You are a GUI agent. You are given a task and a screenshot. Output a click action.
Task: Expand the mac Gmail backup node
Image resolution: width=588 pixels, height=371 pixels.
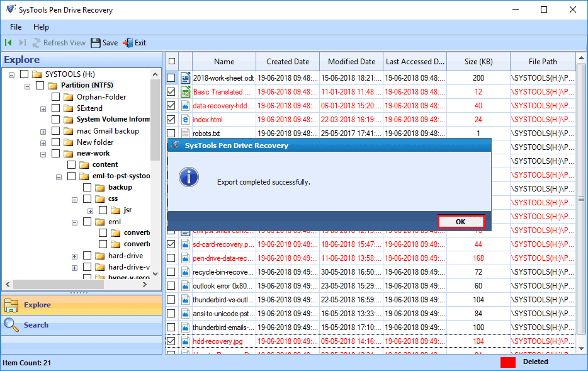[43, 131]
